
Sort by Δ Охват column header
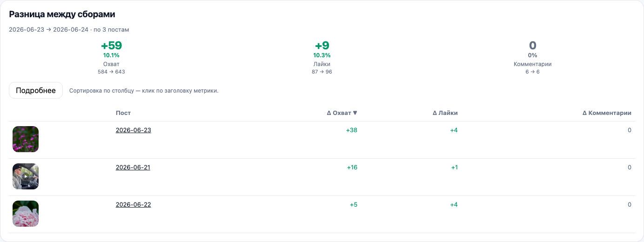tap(342, 113)
